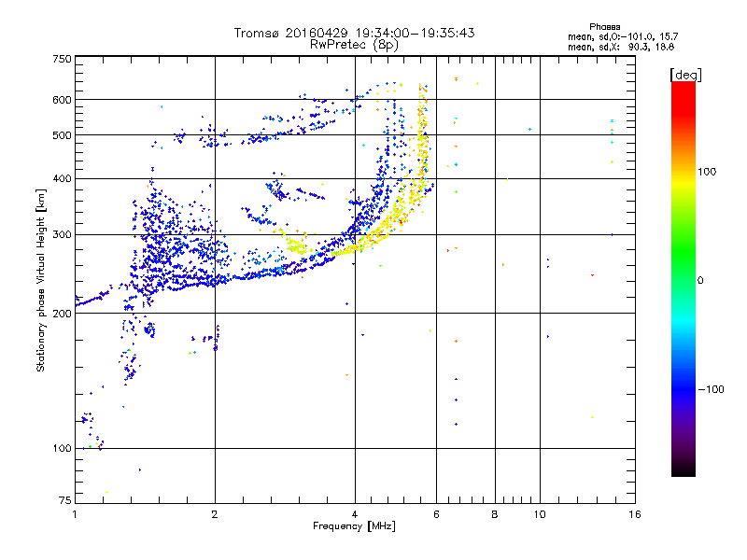The width and height of the screenshot is (747, 560).
Task: Click 'Stationary phase Virtual Height [km]' axis label
Action: click(41, 280)
